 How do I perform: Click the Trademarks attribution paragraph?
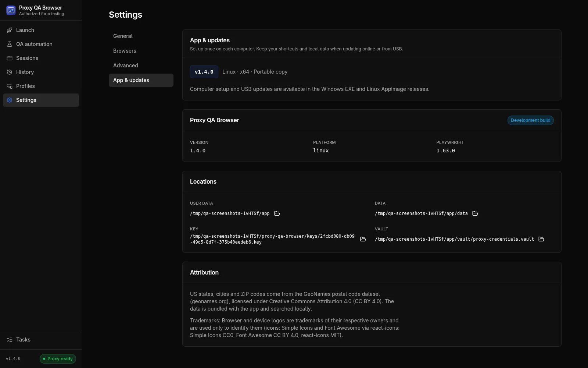tap(295, 328)
